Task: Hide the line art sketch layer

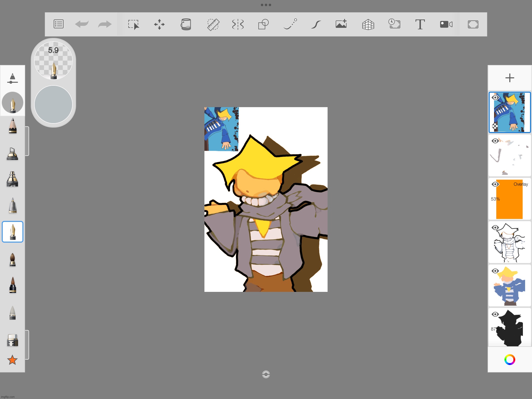Action: click(x=495, y=228)
